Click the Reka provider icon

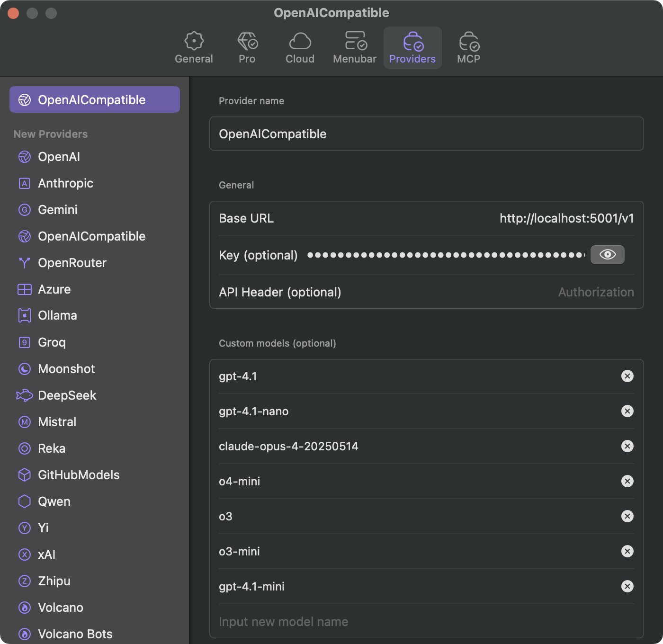pyautogui.click(x=25, y=448)
